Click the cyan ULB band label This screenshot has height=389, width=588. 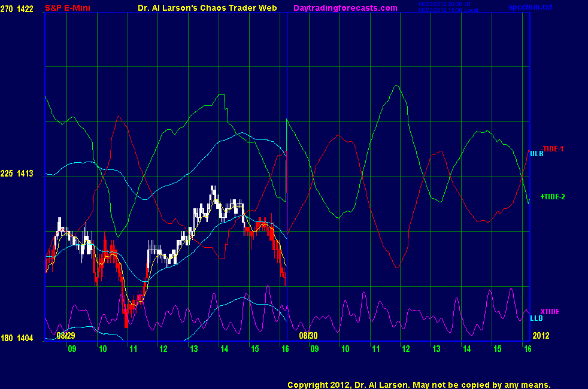[x=537, y=154]
